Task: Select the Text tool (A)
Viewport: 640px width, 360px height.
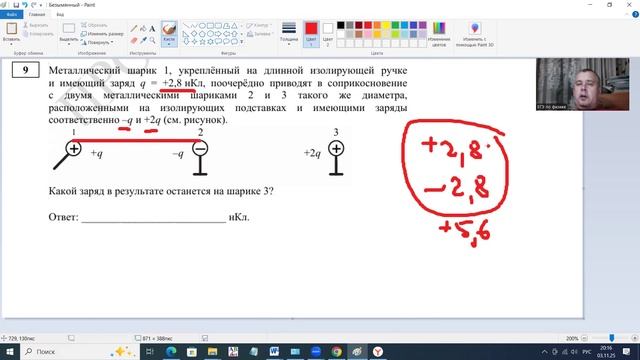Action: 152,29
